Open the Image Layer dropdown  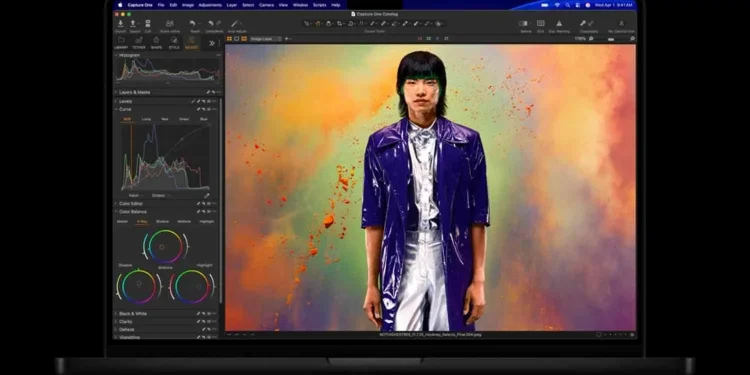[265, 39]
